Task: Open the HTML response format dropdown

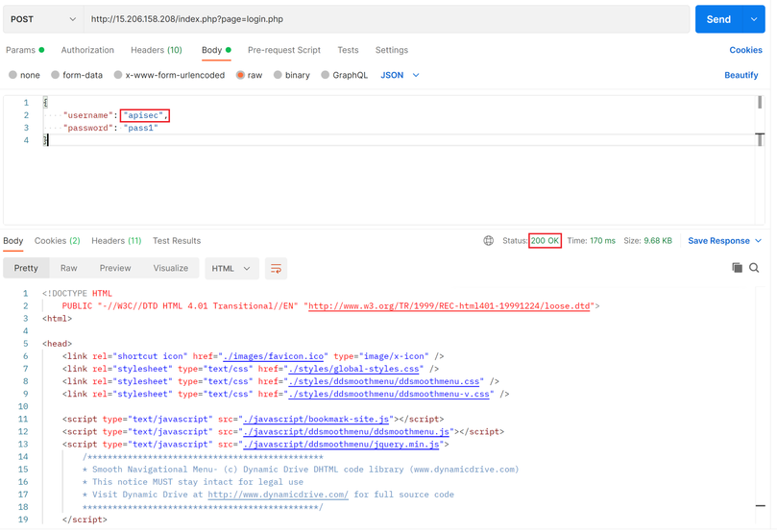Action: [231, 269]
